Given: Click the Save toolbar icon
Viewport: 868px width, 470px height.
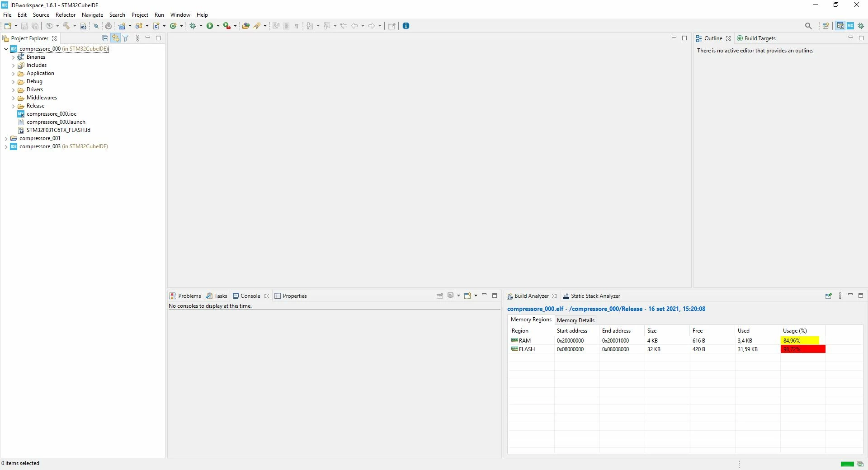Looking at the screenshot, I should pyautogui.click(x=24, y=26).
